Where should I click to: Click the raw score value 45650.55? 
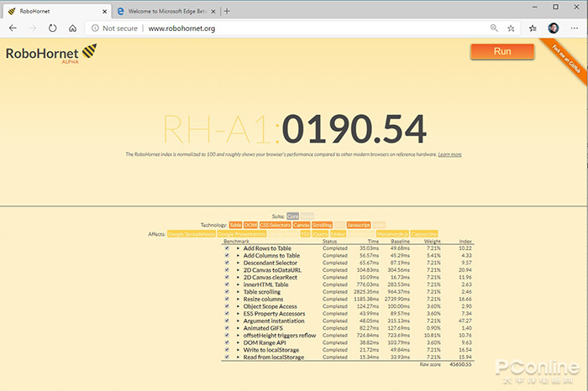460,364
